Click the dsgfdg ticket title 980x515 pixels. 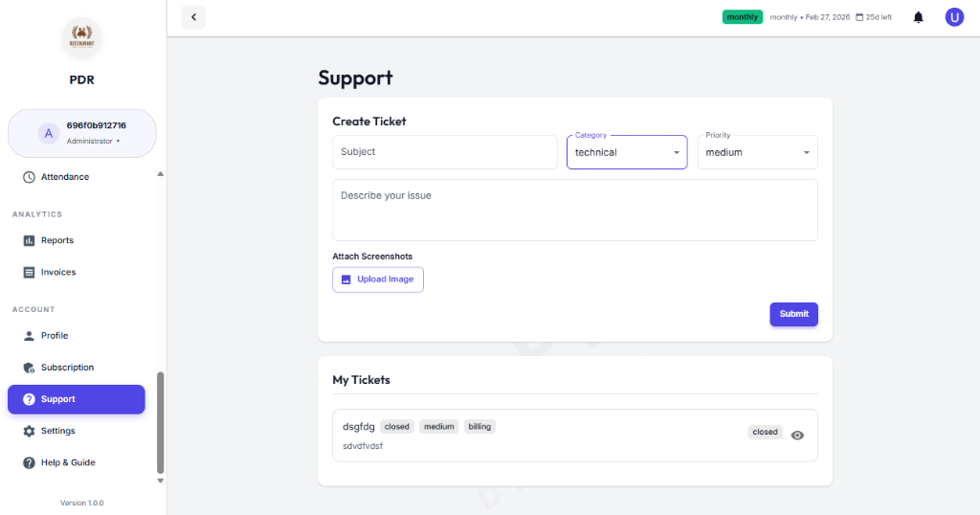pos(359,427)
